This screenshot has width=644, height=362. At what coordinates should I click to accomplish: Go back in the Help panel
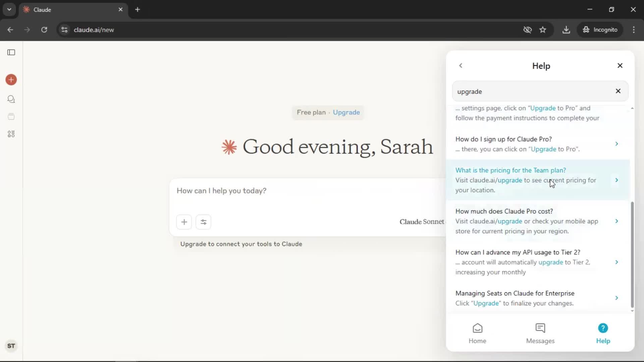[x=461, y=66]
